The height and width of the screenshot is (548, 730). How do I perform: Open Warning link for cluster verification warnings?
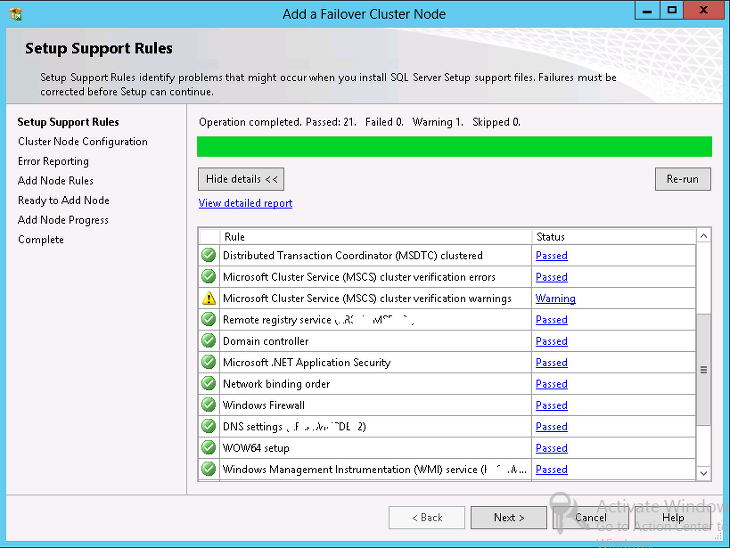pos(555,298)
